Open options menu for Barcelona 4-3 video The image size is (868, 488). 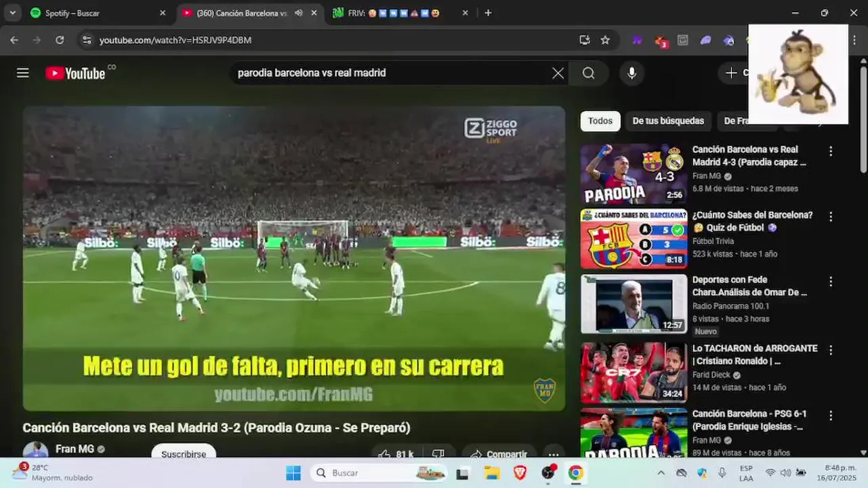(831, 151)
